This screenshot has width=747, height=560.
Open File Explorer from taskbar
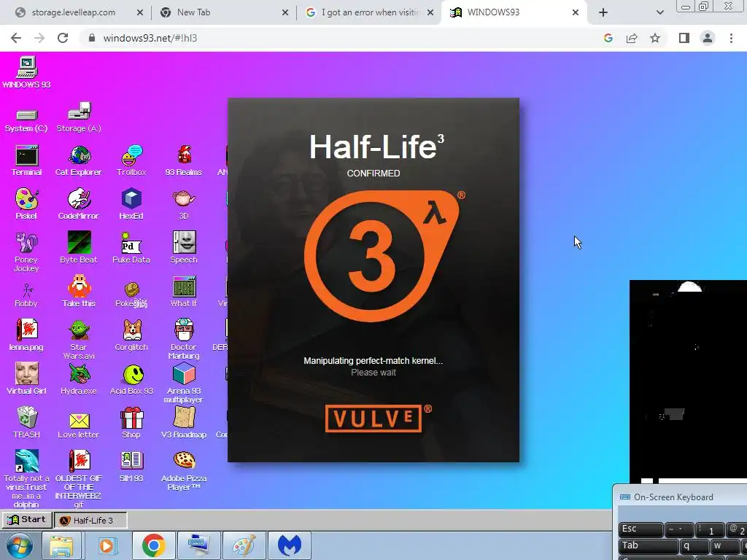pyautogui.click(x=61, y=545)
